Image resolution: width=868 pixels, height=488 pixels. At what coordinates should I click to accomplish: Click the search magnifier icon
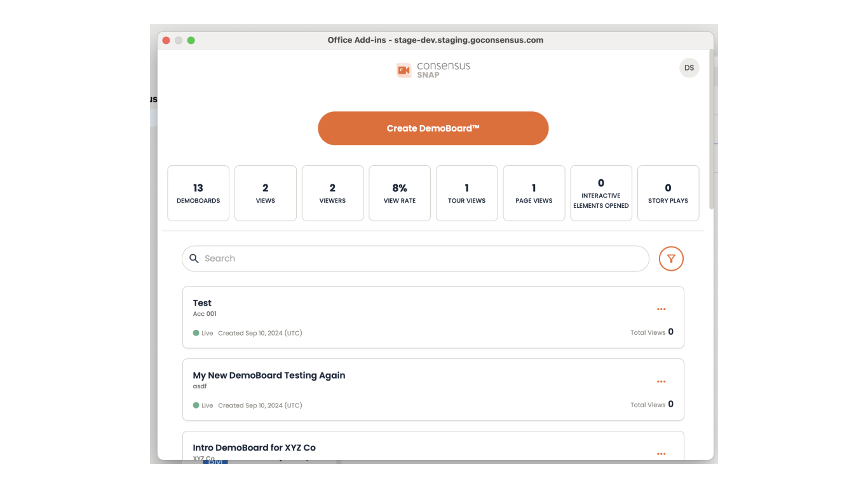(x=194, y=259)
